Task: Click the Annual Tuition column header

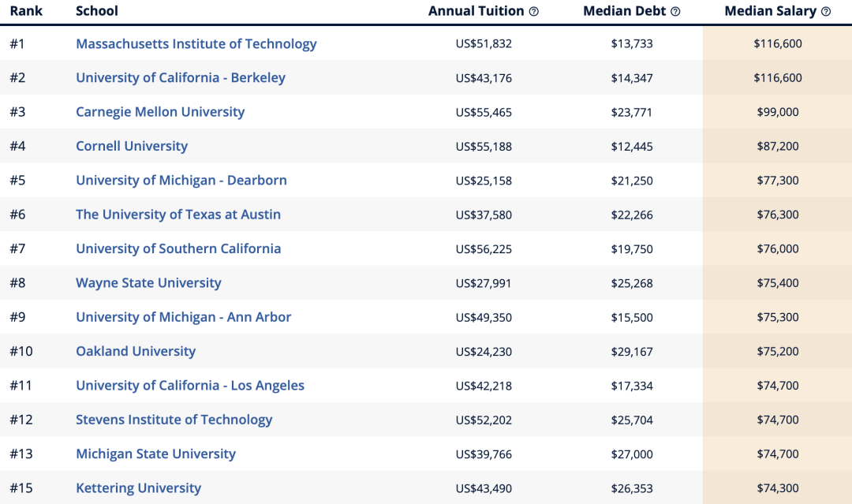Action: (x=476, y=11)
